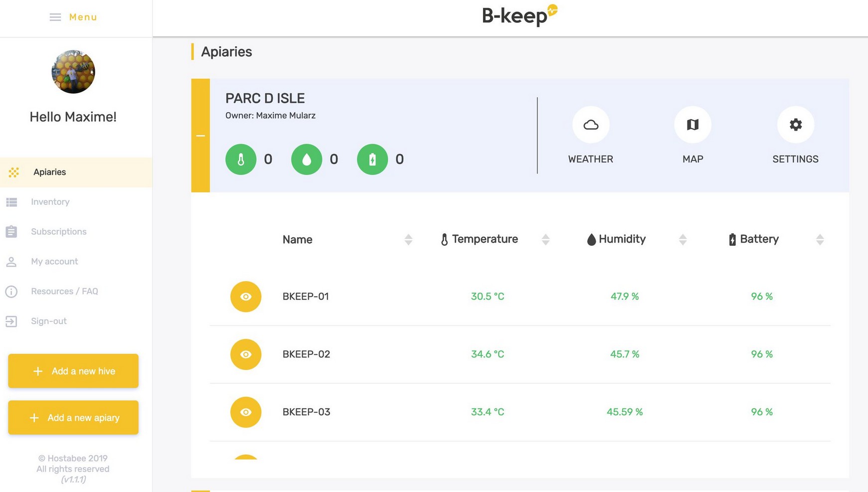
Task: View hive BKEEP-01 via eye icon
Action: (x=246, y=297)
